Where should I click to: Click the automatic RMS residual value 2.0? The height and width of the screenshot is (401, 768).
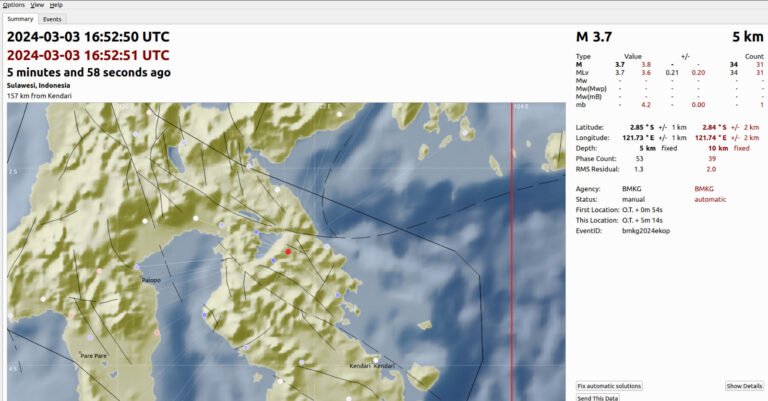tap(711, 169)
